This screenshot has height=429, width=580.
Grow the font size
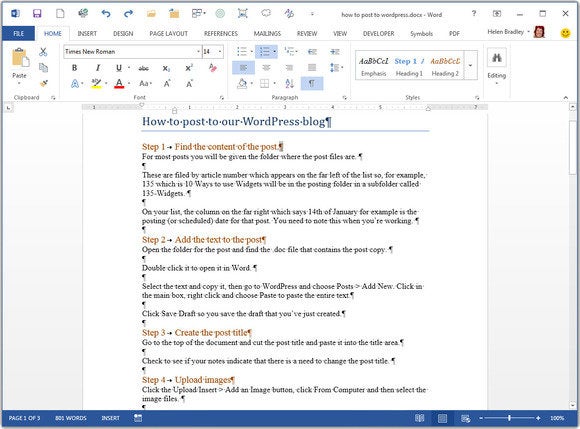tap(167, 84)
